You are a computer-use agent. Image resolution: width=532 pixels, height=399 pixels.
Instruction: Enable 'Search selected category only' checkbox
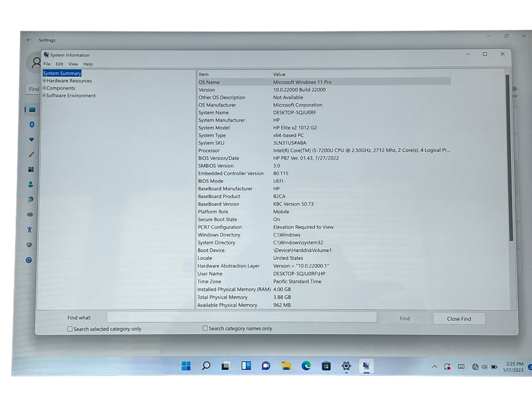(x=70, y=329)
